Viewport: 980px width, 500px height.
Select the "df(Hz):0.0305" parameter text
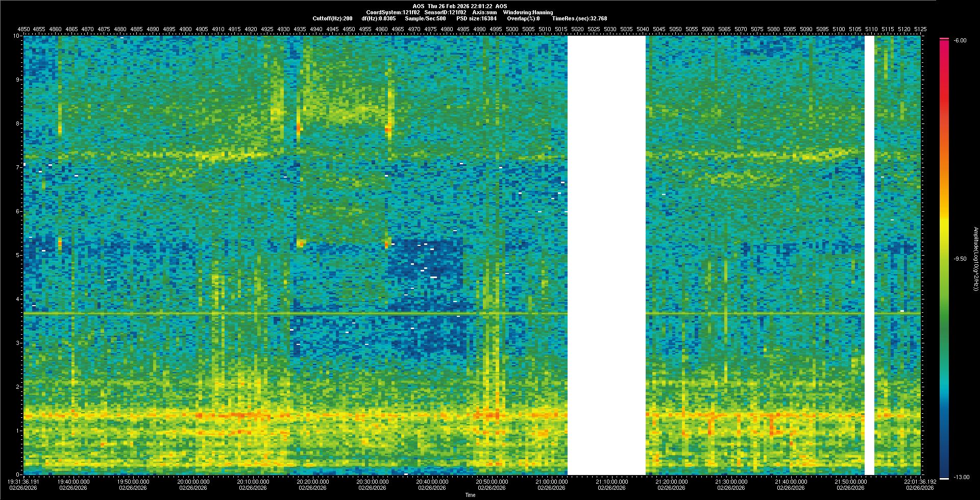(378, 18)
